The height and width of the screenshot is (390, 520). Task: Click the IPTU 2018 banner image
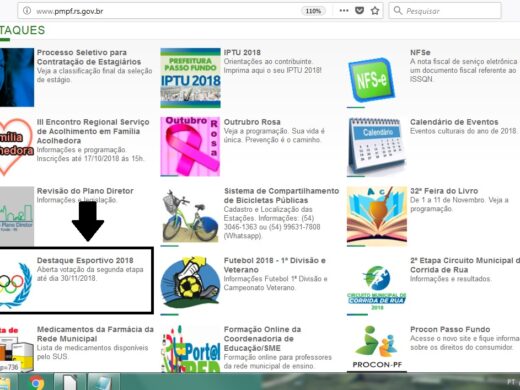click(190, 78)
